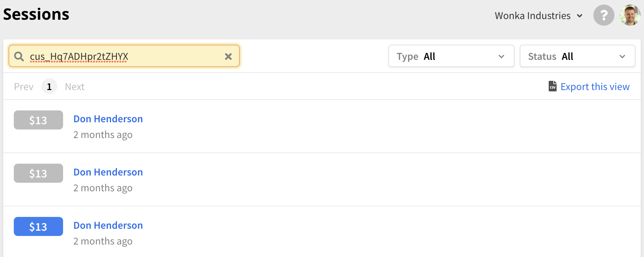Clear the search field with X icon

click(x=228, y=57)
